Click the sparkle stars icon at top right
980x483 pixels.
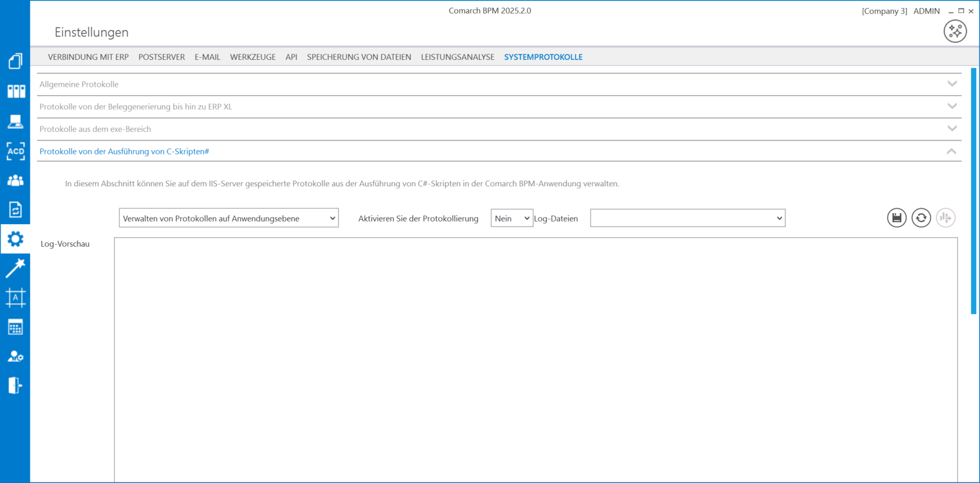[x=955, y=31]
